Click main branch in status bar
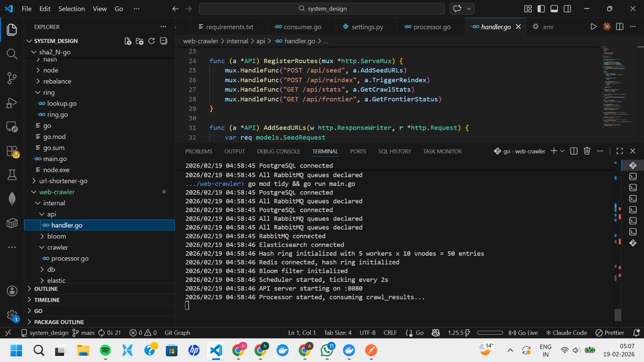 pos(84,333)
